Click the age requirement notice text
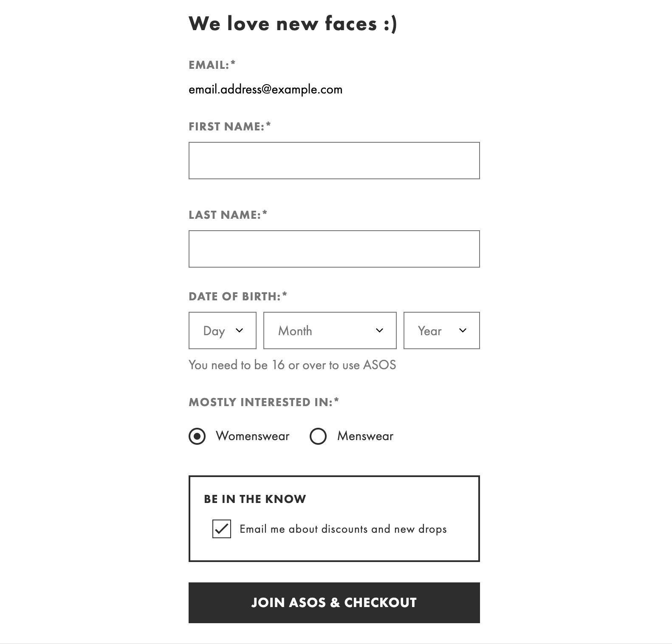 click(x=292, y=364)
